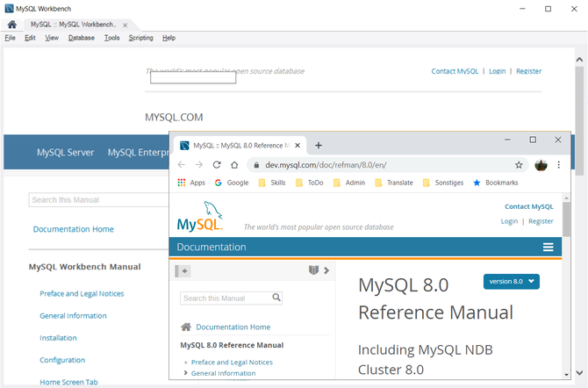Viewport: 588px width, 388px height.
Task: Open the Google bookmark
Action: coord(232,183)
